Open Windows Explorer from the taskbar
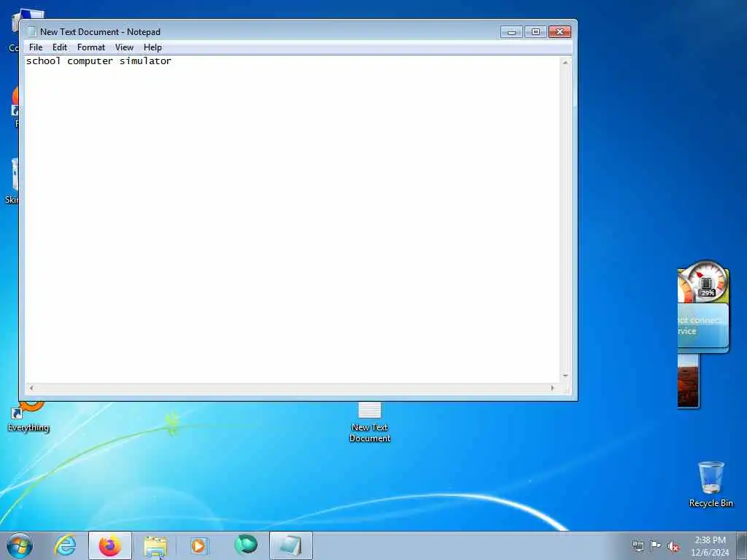The image size is (747, 560). [x=155, y=545]
